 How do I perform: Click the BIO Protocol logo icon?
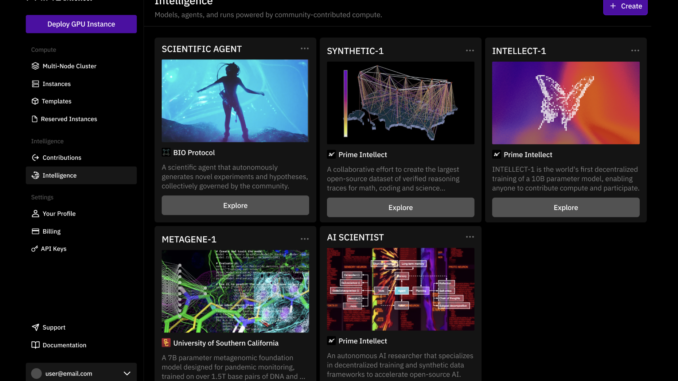[x=166, y=153]
